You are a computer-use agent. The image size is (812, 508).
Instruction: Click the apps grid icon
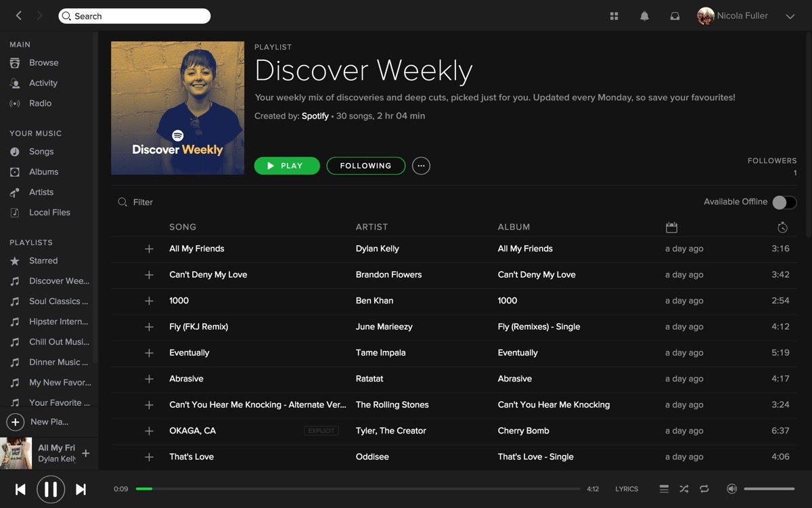(x=614, y=16)
